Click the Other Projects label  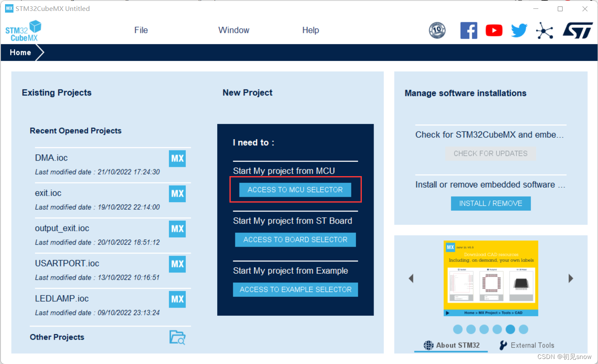pos(57,337)
